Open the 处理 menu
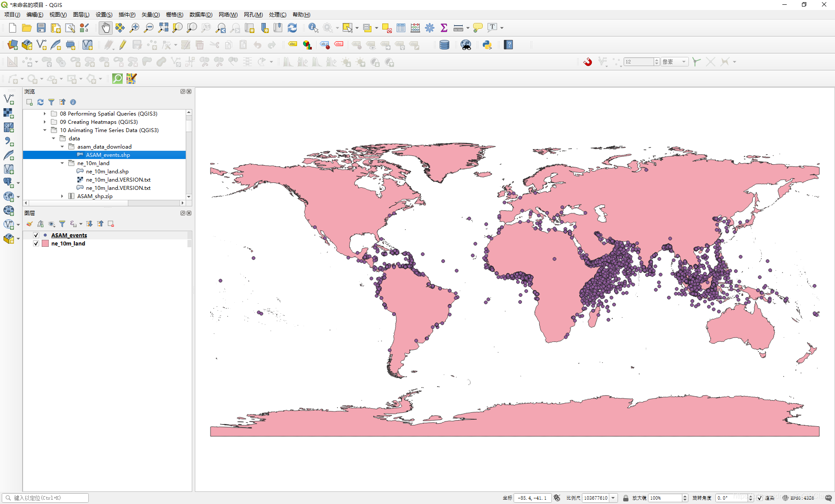 [x=277, y=14]
